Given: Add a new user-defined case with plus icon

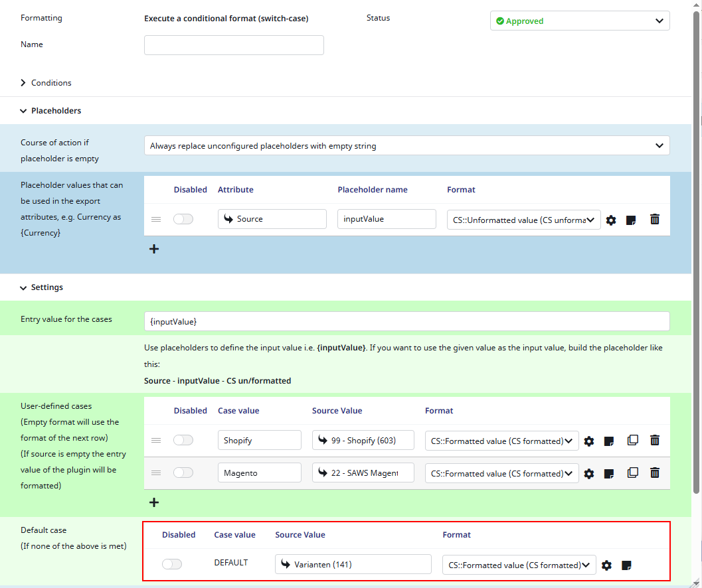Looking at the screenshot, I should point(154,502).
